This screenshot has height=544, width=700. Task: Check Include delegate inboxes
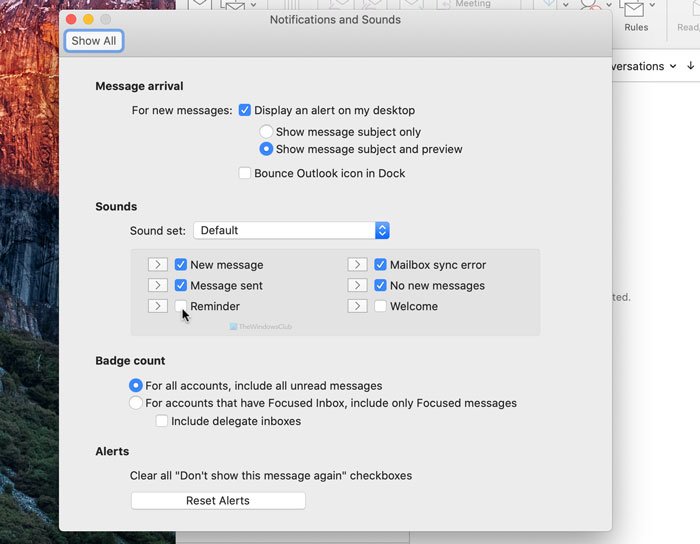[x=162, y=421]
